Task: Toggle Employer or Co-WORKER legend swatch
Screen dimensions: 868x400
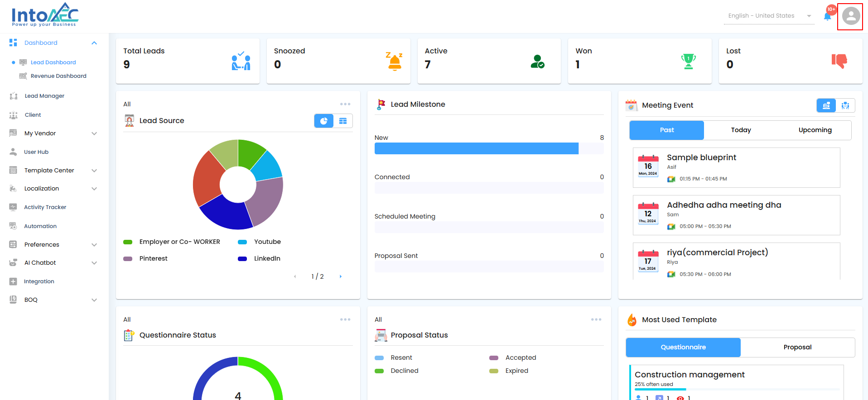Action: coord(128,242)
